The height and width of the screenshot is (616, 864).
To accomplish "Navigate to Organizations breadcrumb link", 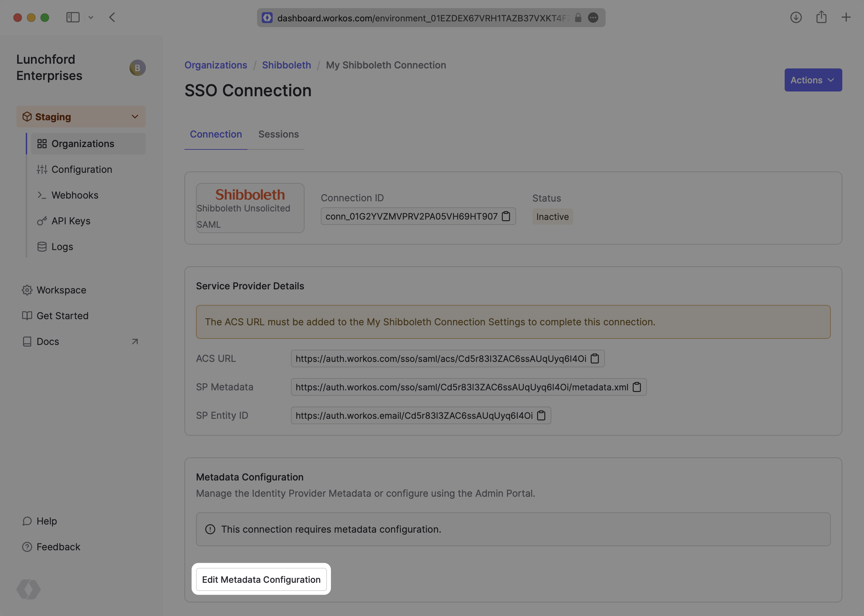I will pos(216,65).
